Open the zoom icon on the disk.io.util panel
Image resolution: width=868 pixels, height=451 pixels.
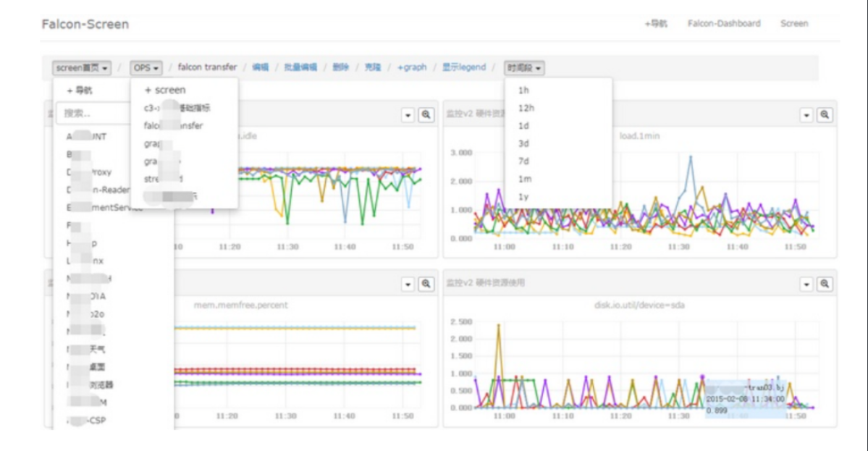(825, 284)
